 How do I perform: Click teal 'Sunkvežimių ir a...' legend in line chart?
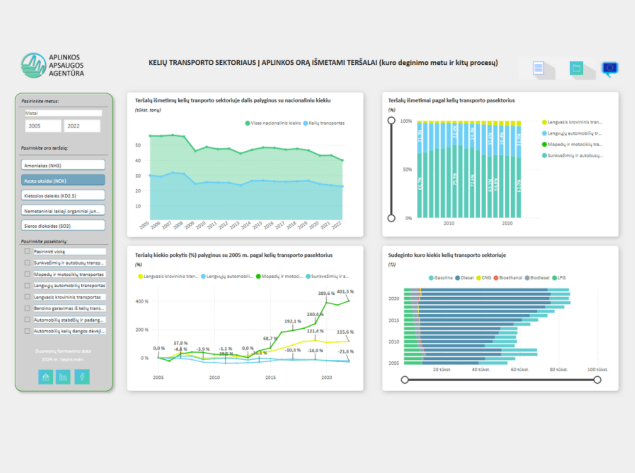(328, 276)
